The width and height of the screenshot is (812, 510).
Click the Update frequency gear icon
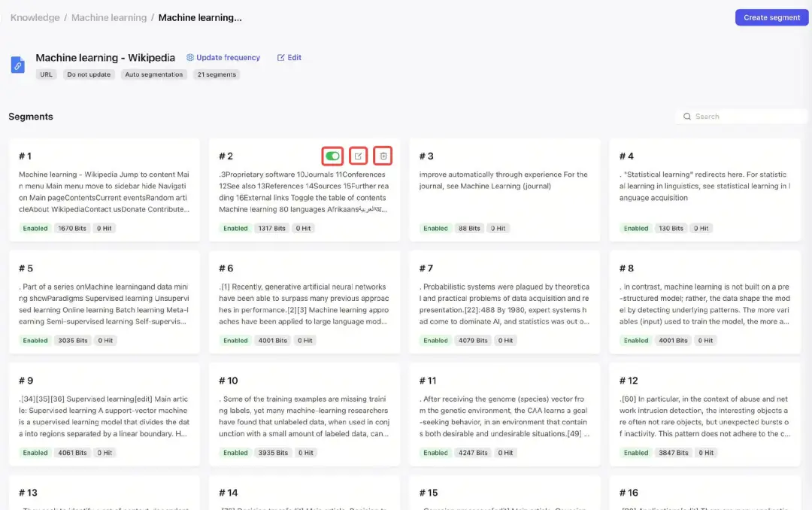pyautogui.click(x=190, y=58)
